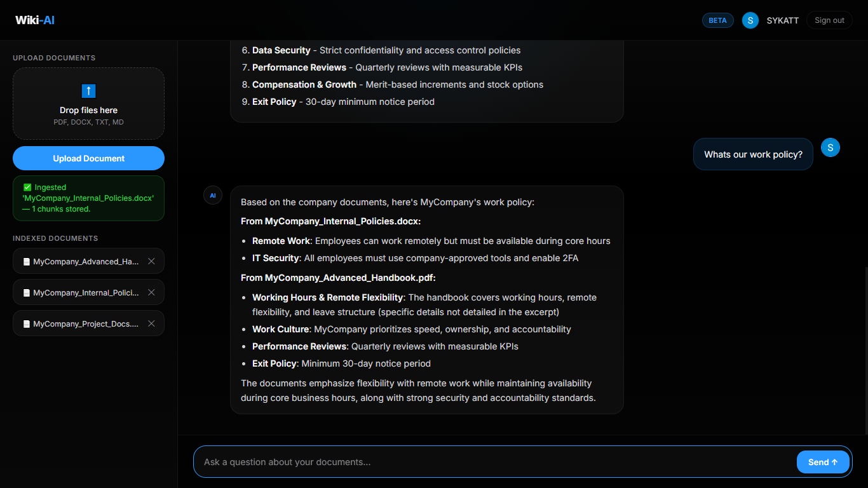
Task: Click the BETA badge
Action: coord(717,20)
